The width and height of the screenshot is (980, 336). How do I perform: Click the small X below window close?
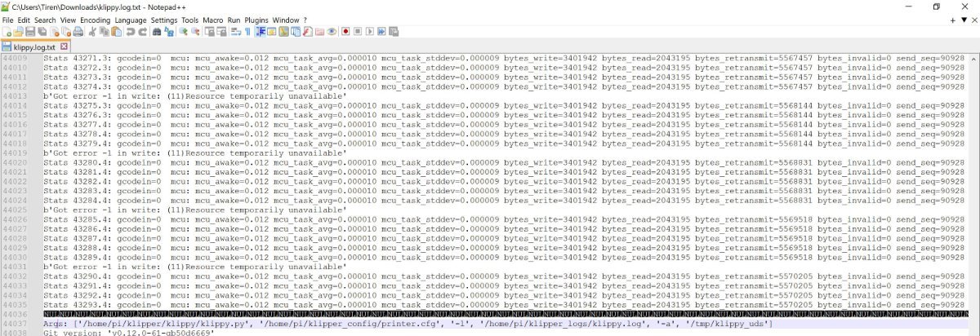point(973,20)
